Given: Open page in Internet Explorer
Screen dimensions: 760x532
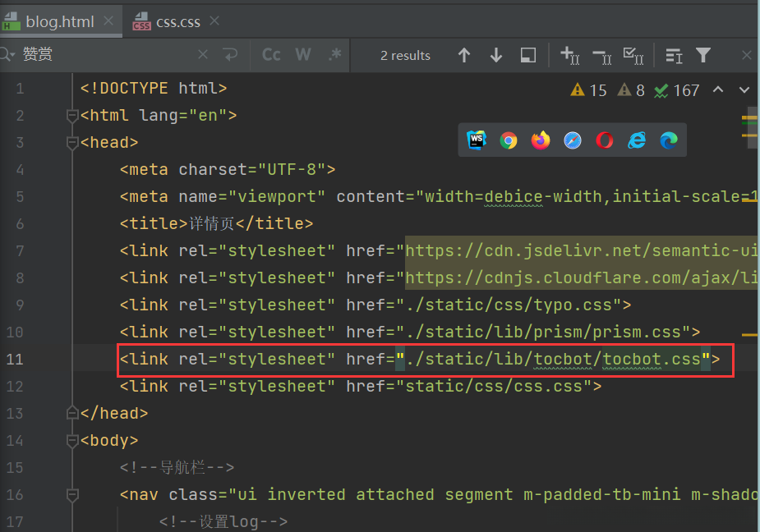Looking at the screenshot, I should 637,140.
